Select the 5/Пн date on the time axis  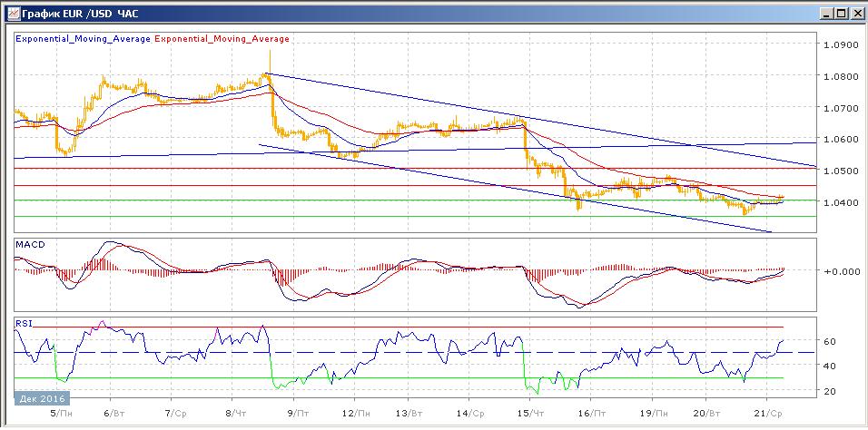click(63, 411)
